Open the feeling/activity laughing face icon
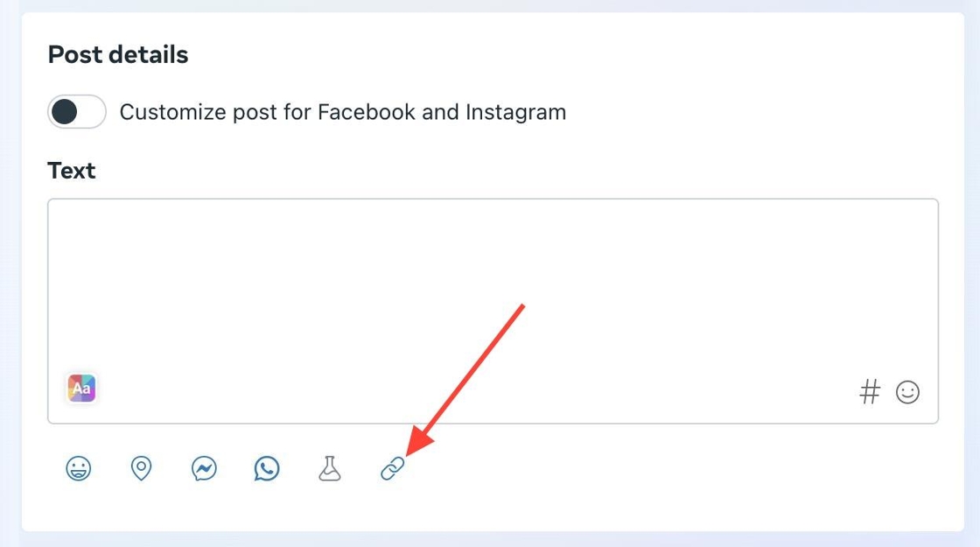 (x=79, y=468)
